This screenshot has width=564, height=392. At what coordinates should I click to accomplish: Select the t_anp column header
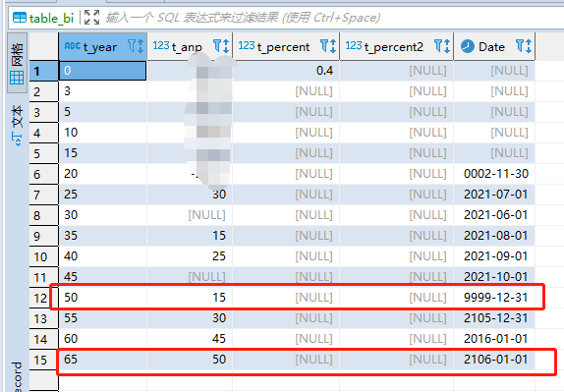pos(190,46)
